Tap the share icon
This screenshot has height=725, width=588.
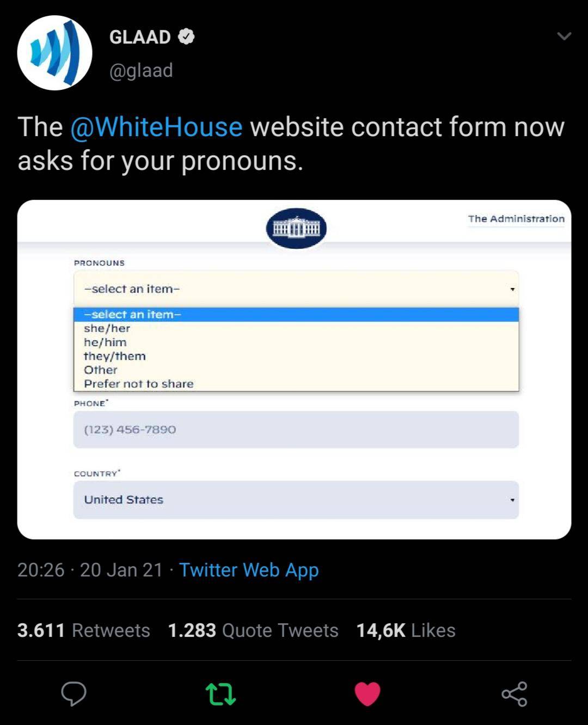514,694
